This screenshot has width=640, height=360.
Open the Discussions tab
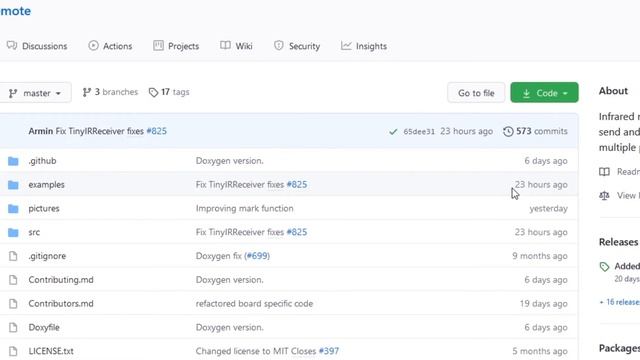coord(37,46)
